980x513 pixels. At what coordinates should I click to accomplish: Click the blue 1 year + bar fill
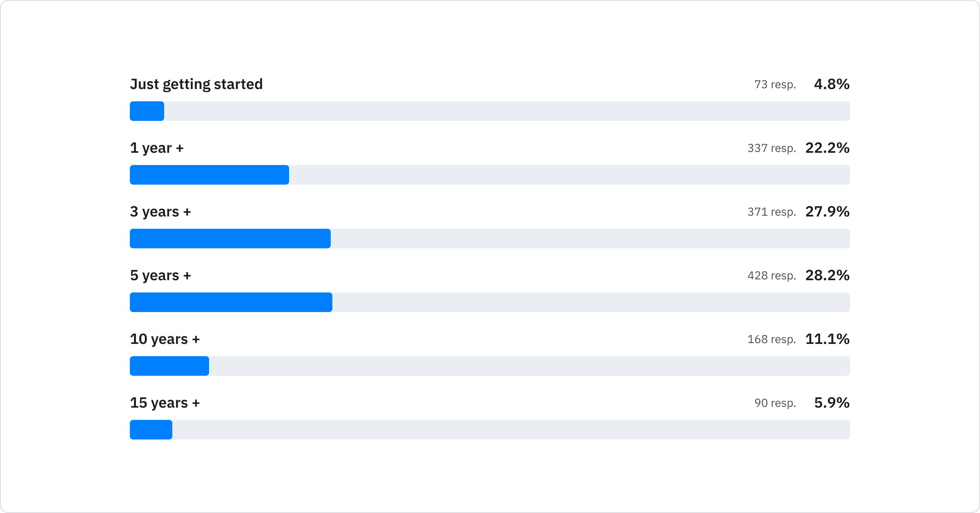209,175
